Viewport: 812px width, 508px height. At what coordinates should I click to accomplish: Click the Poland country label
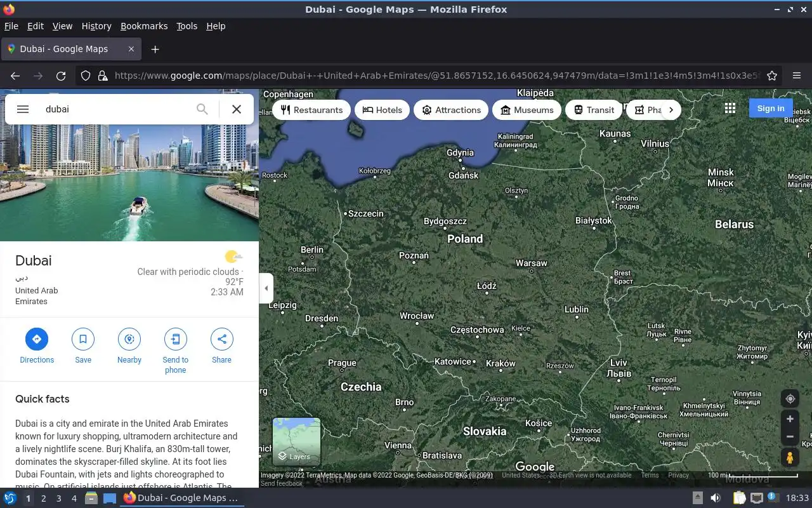[465, 239]
